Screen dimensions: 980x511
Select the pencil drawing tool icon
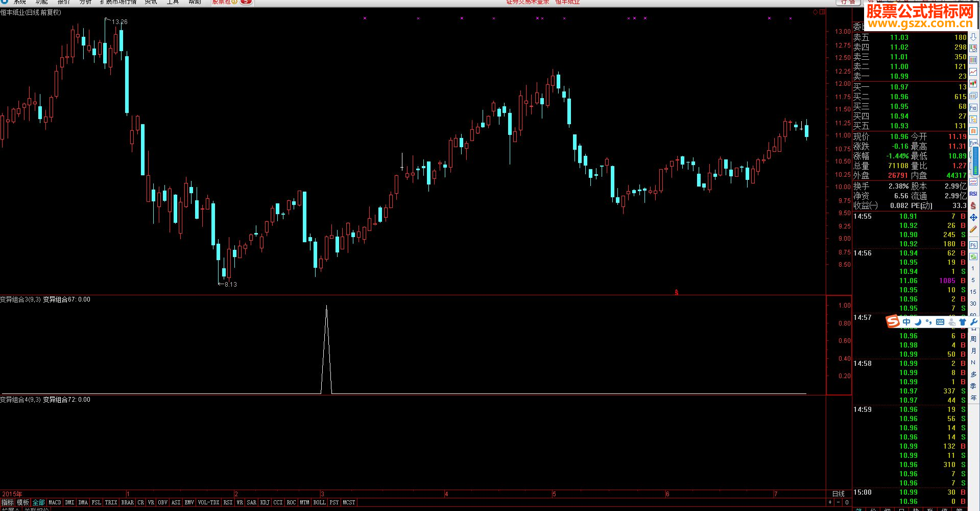click(973, 230)
